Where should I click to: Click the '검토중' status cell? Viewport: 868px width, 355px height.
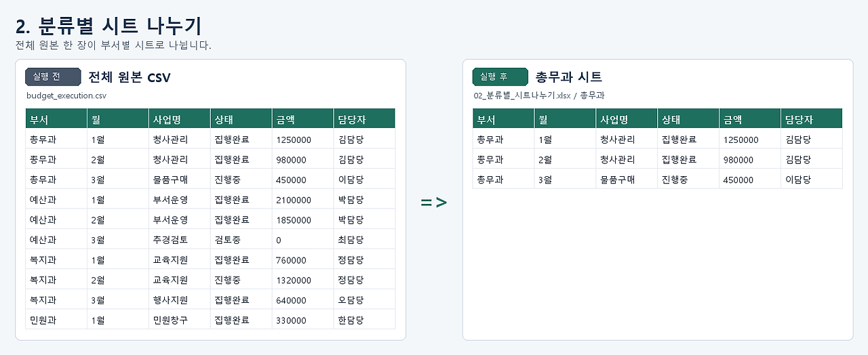pos(241,240)
